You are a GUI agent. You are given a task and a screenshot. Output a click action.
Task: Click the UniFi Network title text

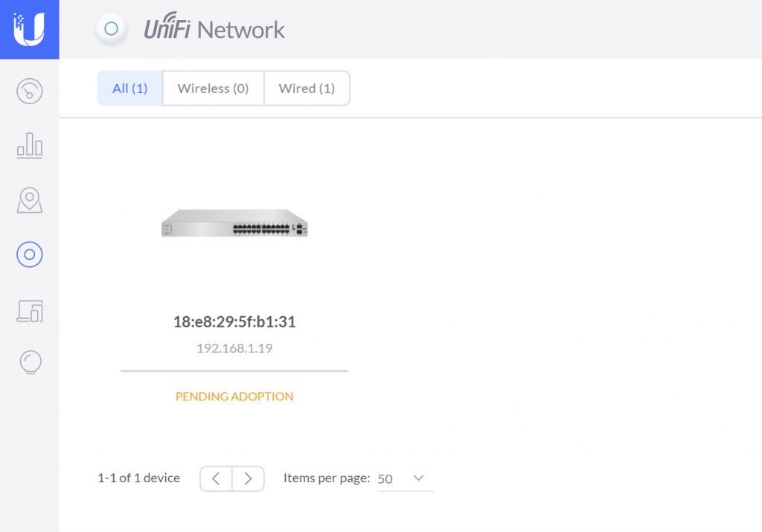(x=214, y=28)
